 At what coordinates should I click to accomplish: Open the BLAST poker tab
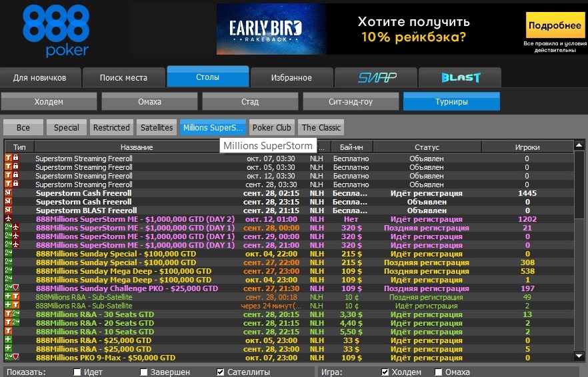point(460,77)
